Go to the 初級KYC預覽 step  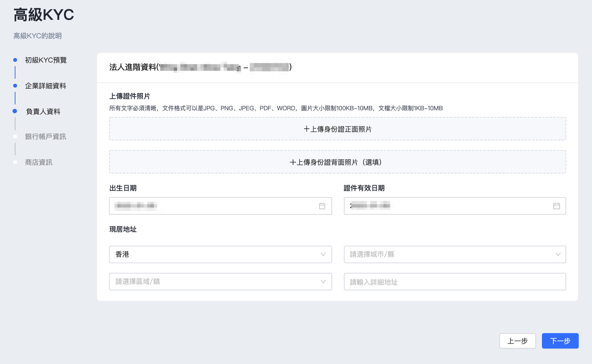46,60
